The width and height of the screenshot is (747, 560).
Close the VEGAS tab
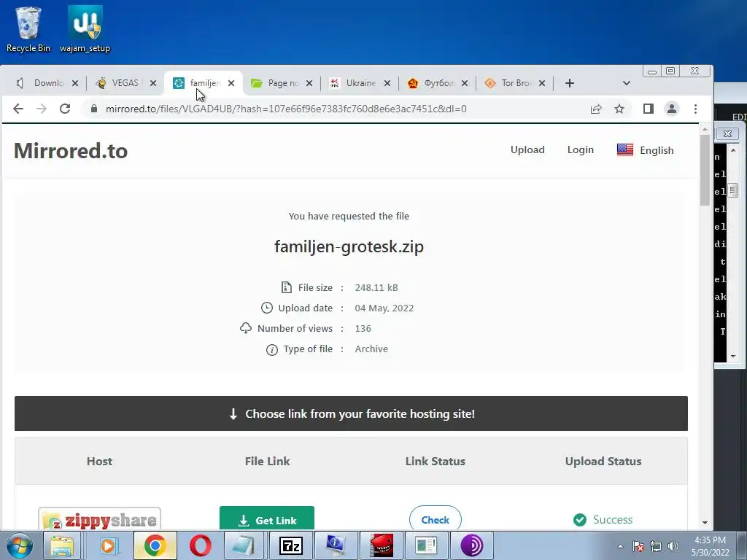point(153,83)
